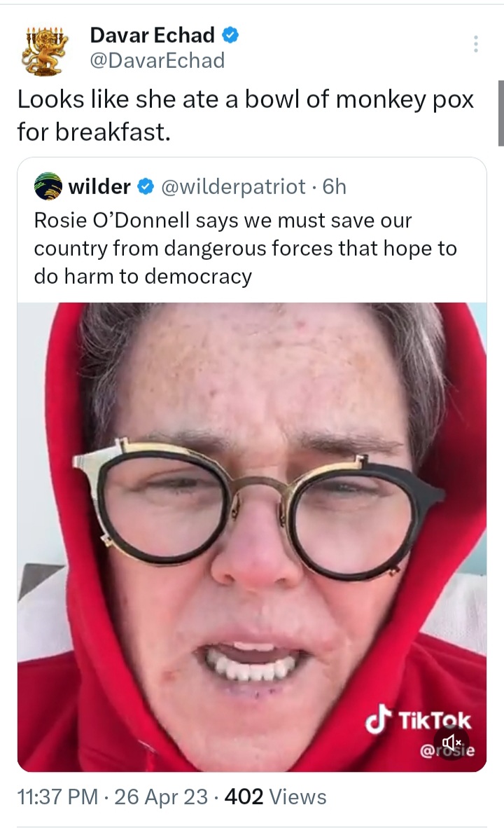Click the 11:37 PM timestamp
This screenshot has height=828, width=504.
point(57,797)
